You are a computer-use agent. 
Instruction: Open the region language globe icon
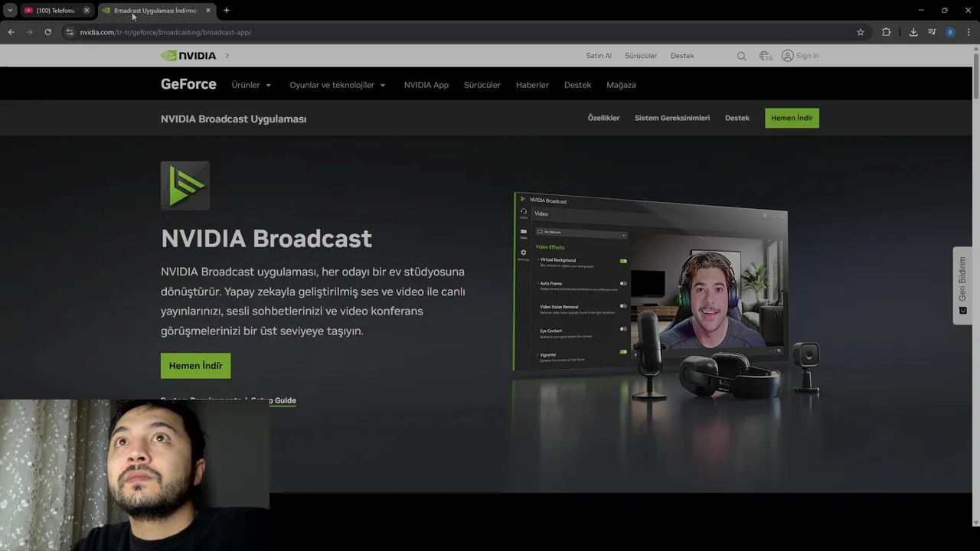pos(765,56)
